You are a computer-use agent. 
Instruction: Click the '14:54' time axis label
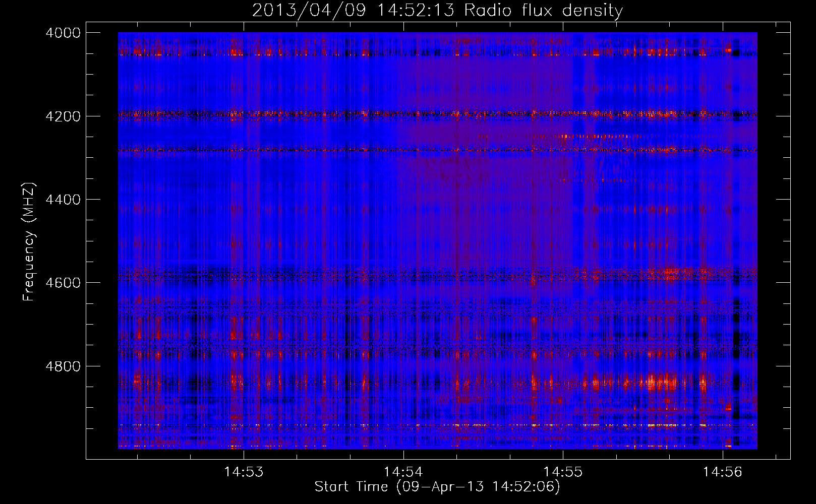[403, 472]
